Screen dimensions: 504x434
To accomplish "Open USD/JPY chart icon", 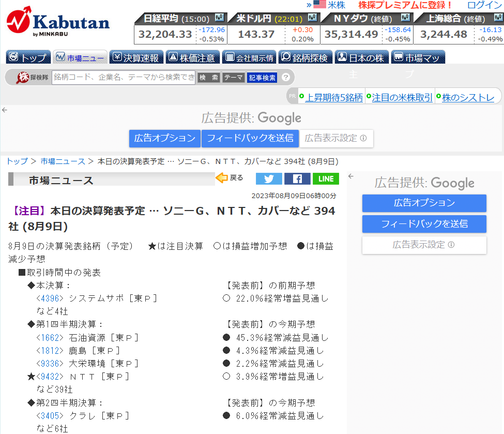I will 311,18.
